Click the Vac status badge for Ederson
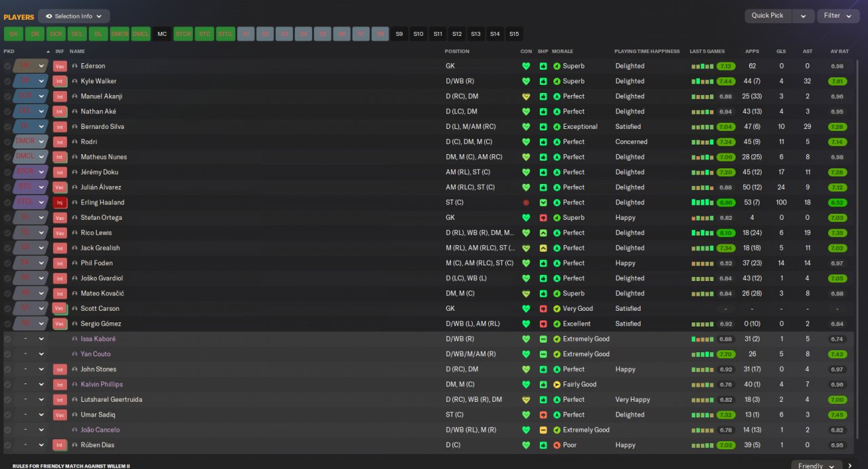868x469 pixels. point(60,66)
